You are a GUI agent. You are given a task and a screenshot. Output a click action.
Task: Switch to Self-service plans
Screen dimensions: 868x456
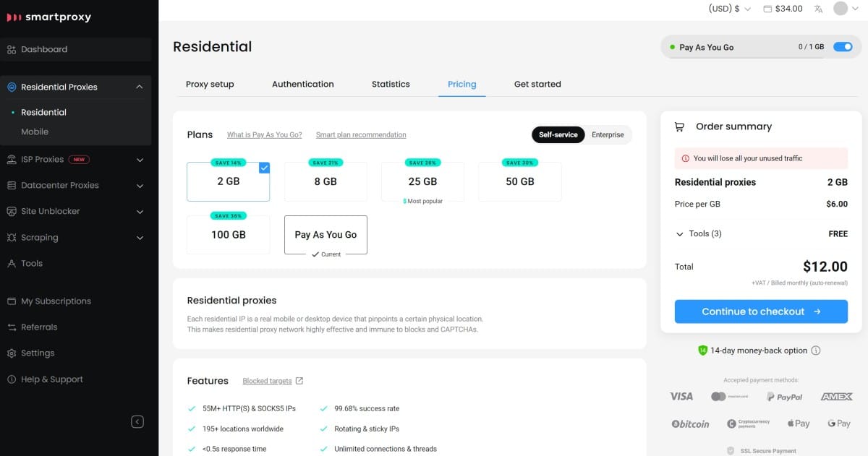pyautogui.click(x=558, y=134)
